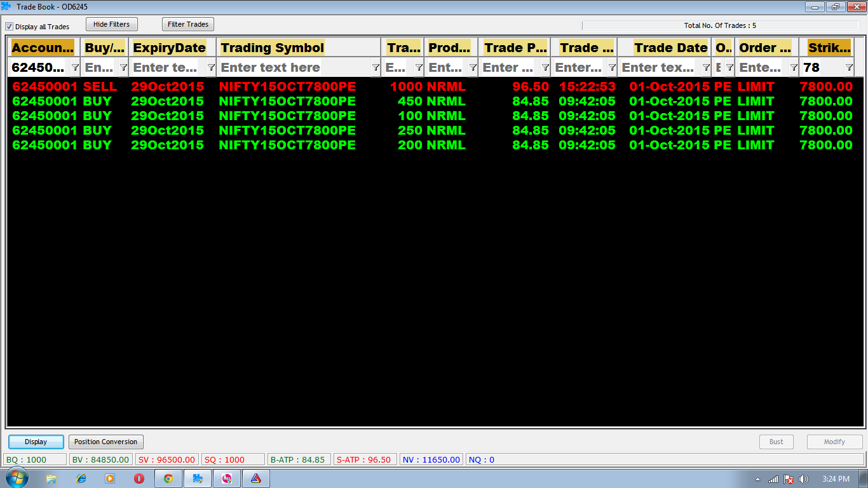This screenshot has height=488, width=868.
Task: Sort by the Trade Date column header
Action: coord(665,48)
